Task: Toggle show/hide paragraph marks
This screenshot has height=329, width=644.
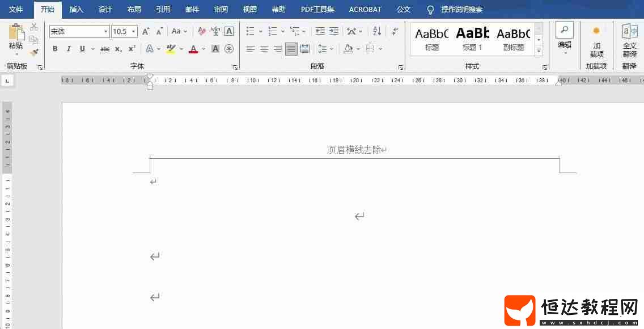Action: pyautogui.click(x=395, y=31)
